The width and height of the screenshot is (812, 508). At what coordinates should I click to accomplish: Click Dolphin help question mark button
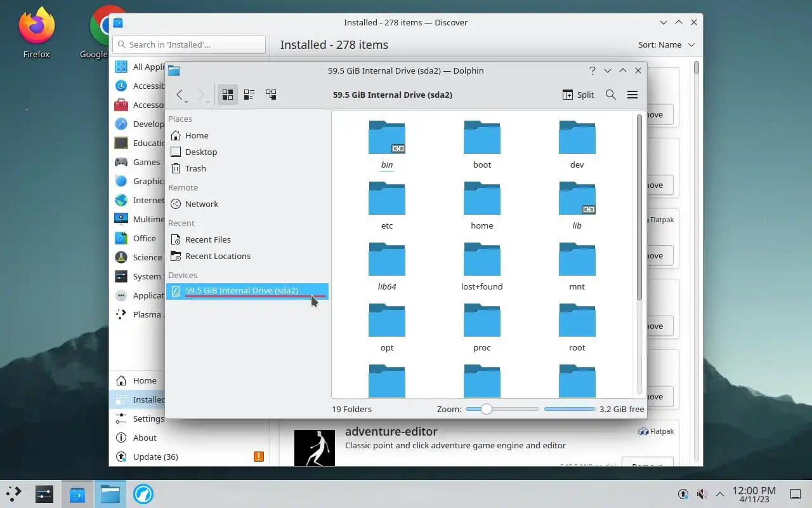(592, 70)
